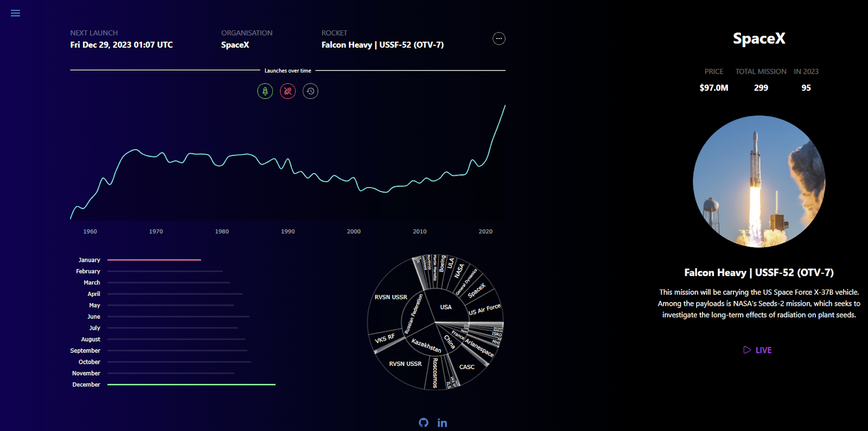Select France segment in sunburst chart
Screen dimensions: 868x431
point(458,336)
